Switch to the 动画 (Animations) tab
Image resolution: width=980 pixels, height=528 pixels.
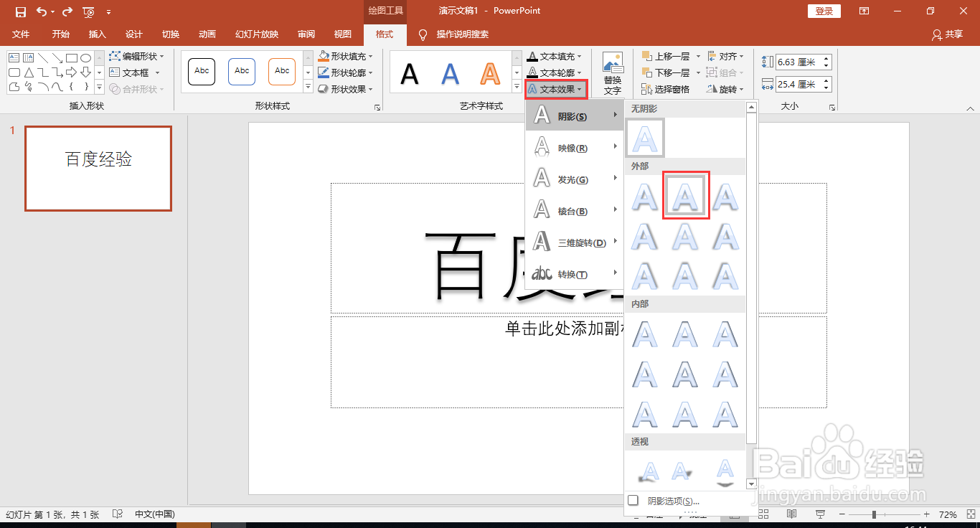(207, 34)
